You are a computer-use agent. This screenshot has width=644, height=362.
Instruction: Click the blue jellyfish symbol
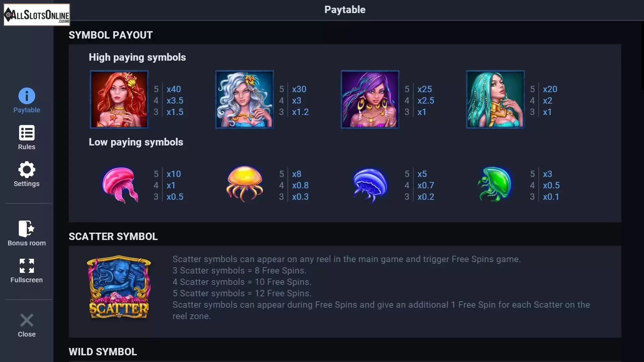370,185
